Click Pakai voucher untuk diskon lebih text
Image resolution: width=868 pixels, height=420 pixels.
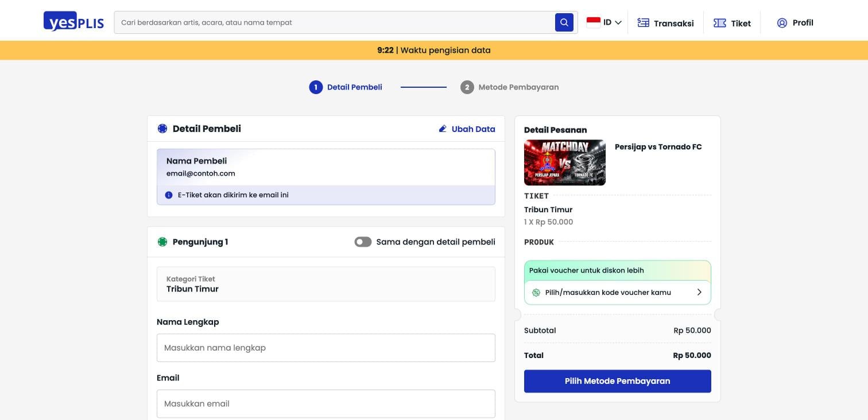coord(587,270)
